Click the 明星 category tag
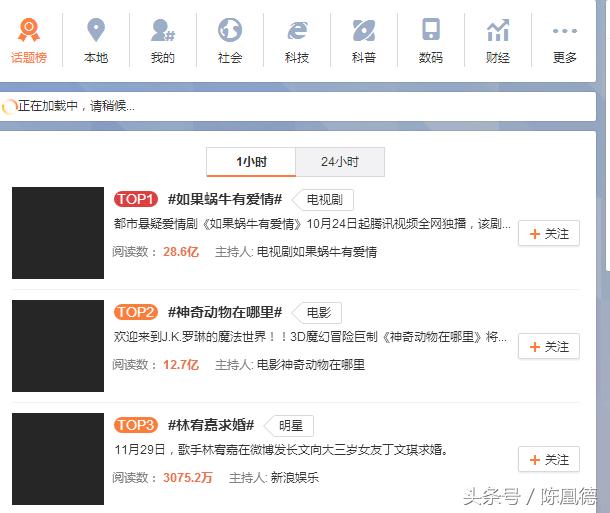 [289, 426]
